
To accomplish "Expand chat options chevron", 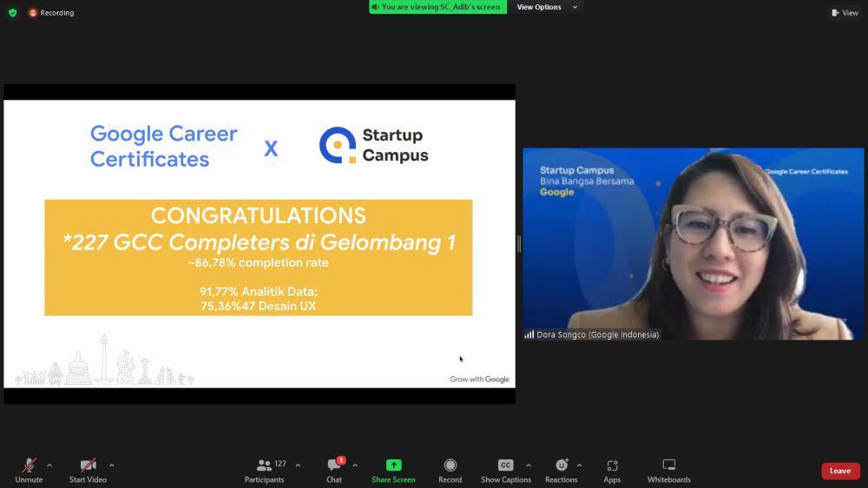I will coord(355,465).
